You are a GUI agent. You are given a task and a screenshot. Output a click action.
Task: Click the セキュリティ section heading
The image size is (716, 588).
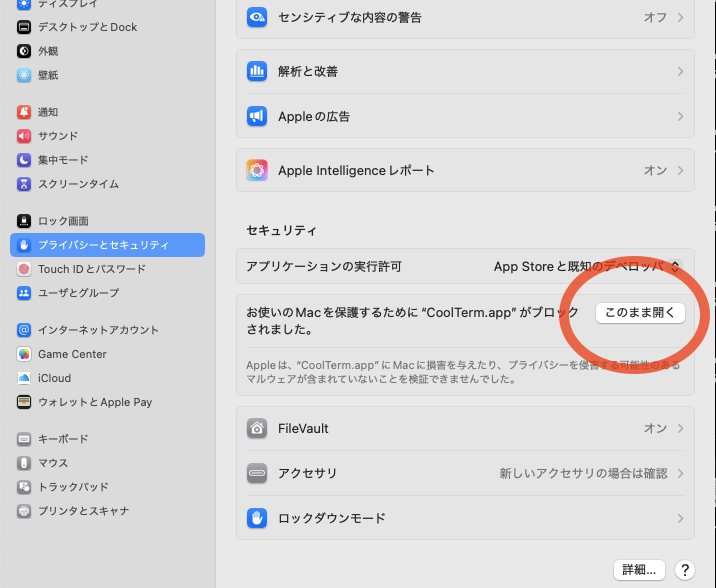(x=281, y=230)
